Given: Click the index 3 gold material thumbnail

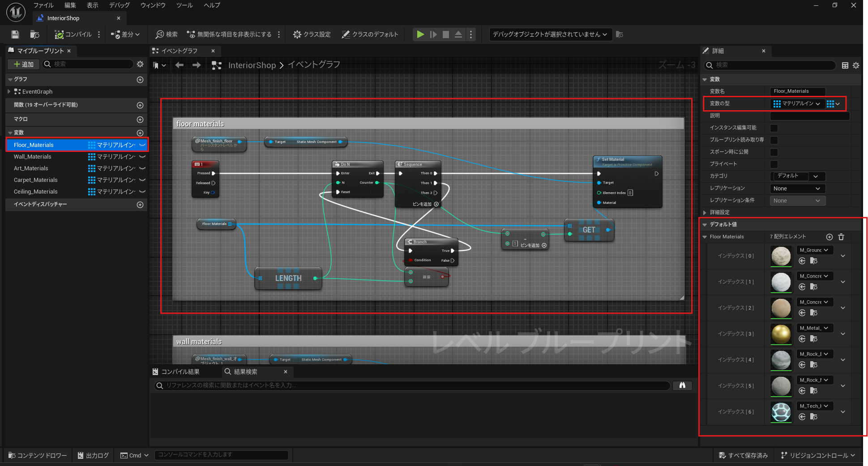Looking at the screenshot, I should (781, 334).
